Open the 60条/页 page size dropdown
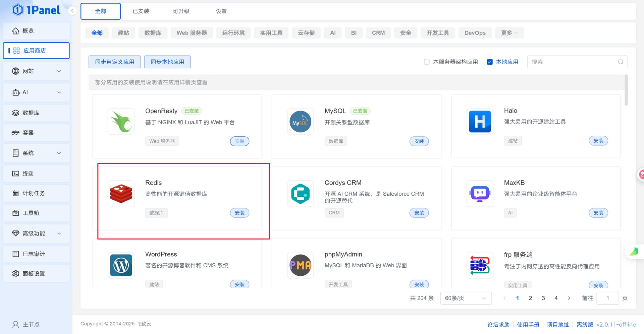The image size is (644, 334). pos(466,298)
